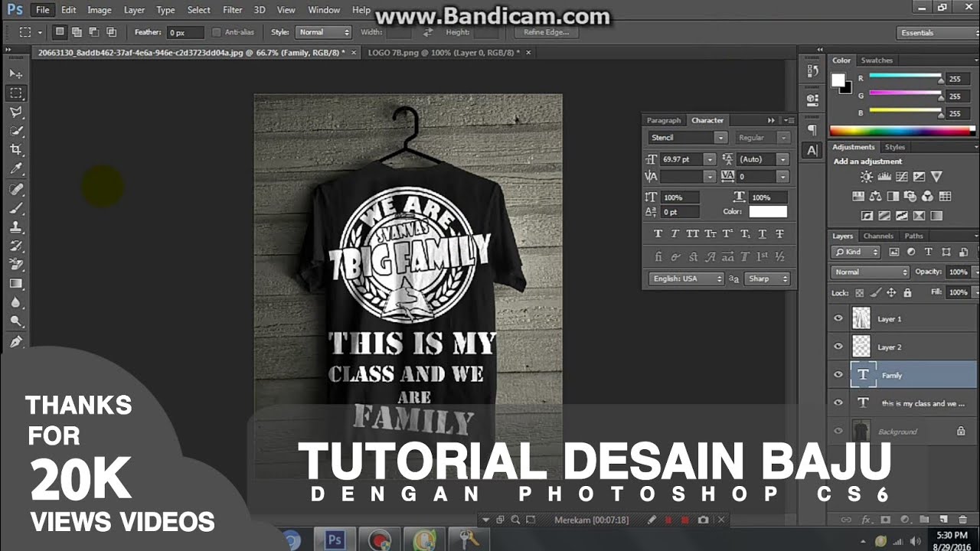Open the Layer menu
The height and width of the screenshot is (551, 980).
[x=134, y=10]
